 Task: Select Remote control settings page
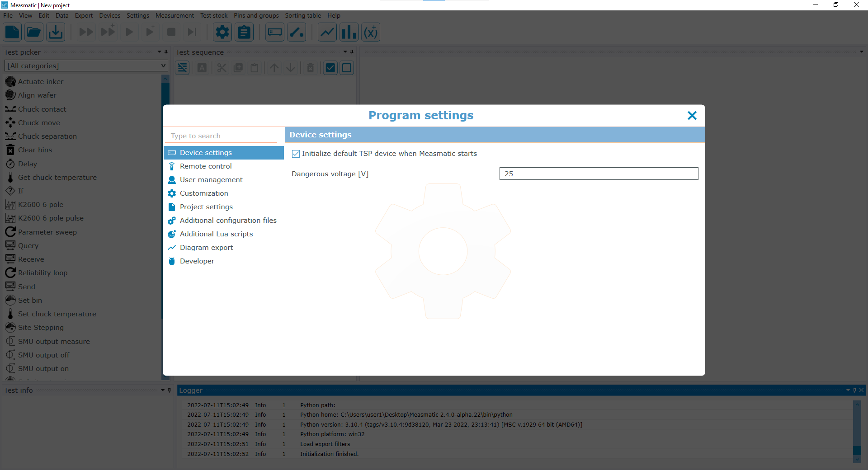pos(224,166)
